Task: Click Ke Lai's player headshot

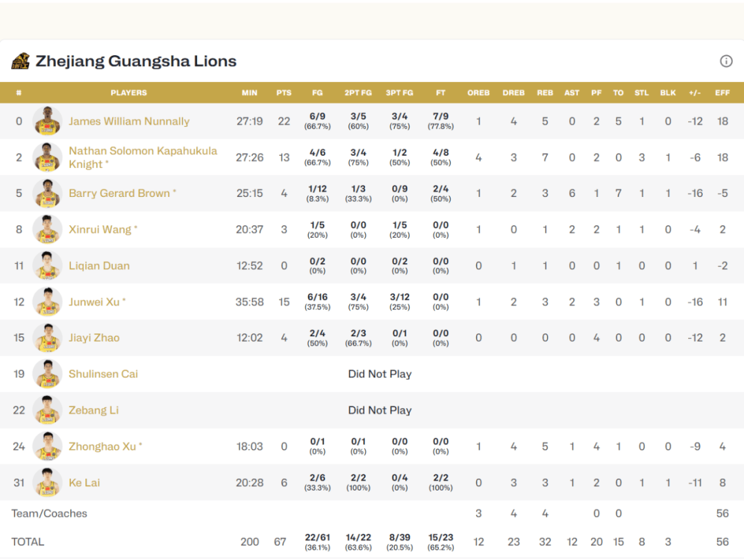Action: 48,482
